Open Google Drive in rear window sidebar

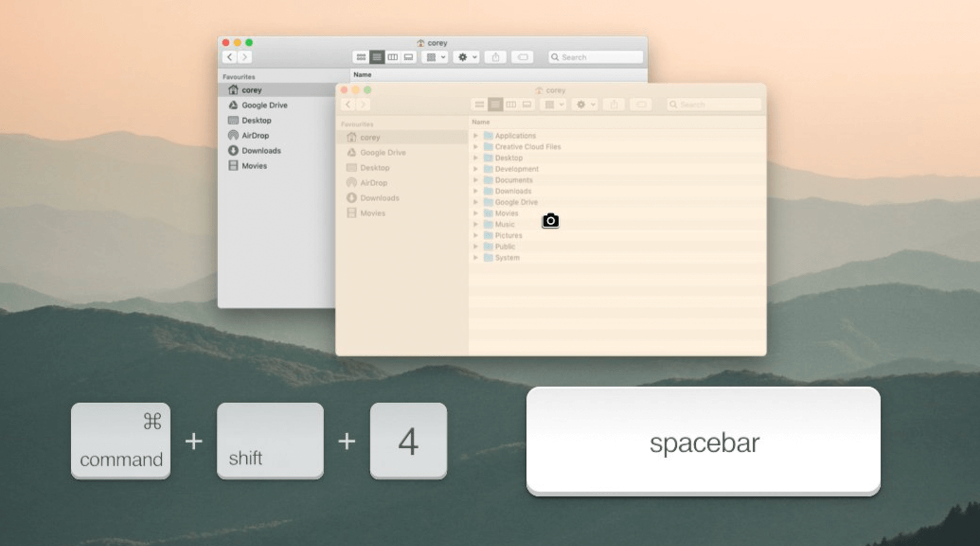click(276, 105)
